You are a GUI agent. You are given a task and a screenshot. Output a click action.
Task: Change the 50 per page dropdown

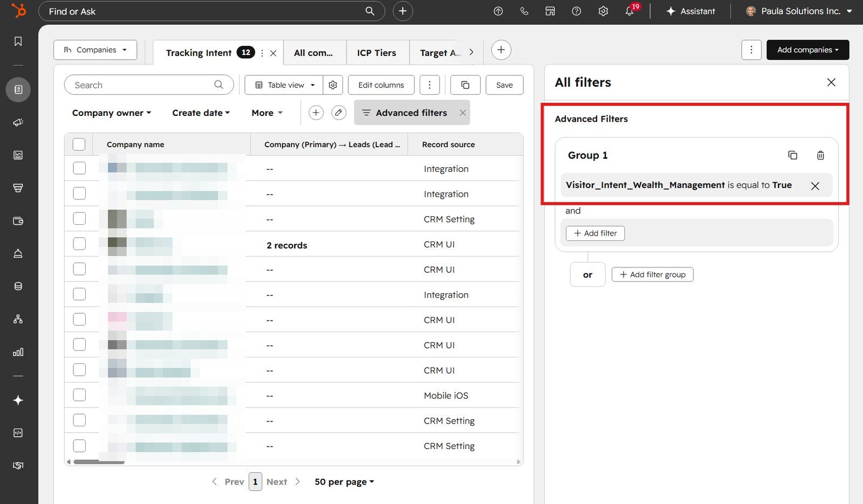click(344, 481)
